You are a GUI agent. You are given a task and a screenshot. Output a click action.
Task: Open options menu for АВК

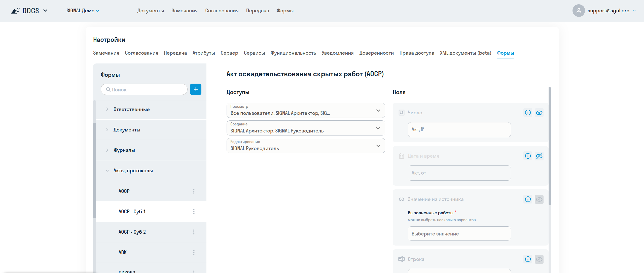[x=194, y=252]
